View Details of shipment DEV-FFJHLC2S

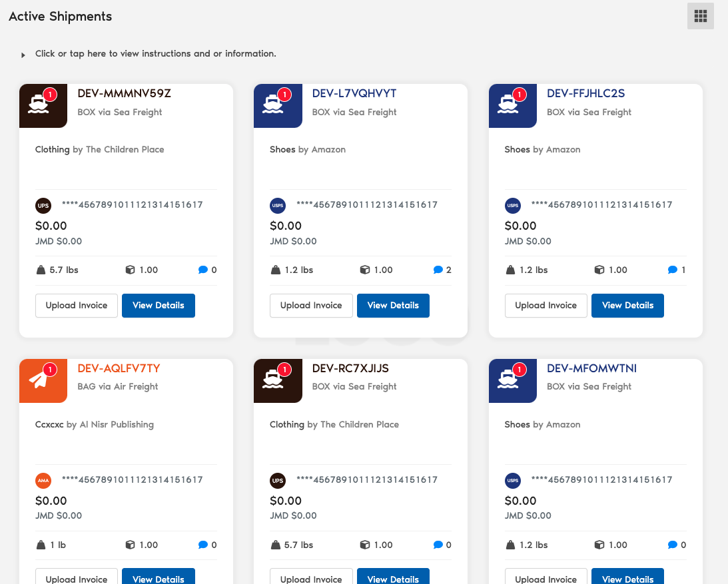(627, 306)
